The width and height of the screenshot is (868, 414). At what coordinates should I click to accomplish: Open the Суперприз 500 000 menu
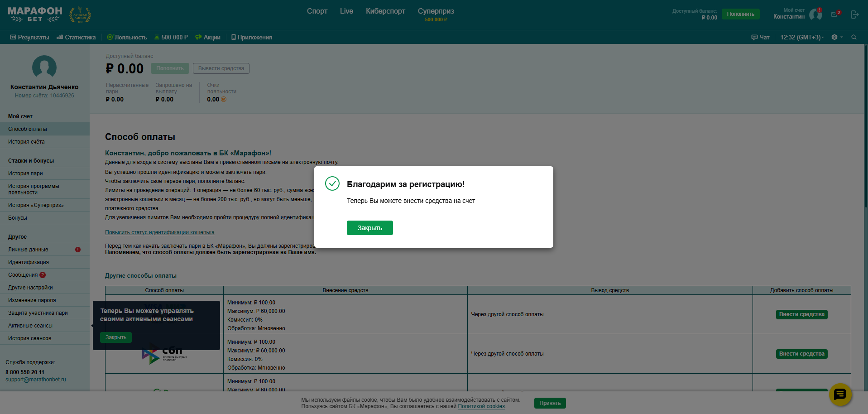pos(436,14)
